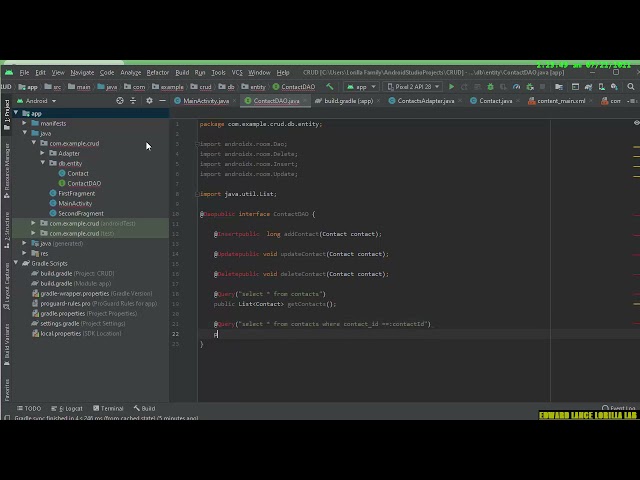Expand the Adapter package

[x=42, y=153]
